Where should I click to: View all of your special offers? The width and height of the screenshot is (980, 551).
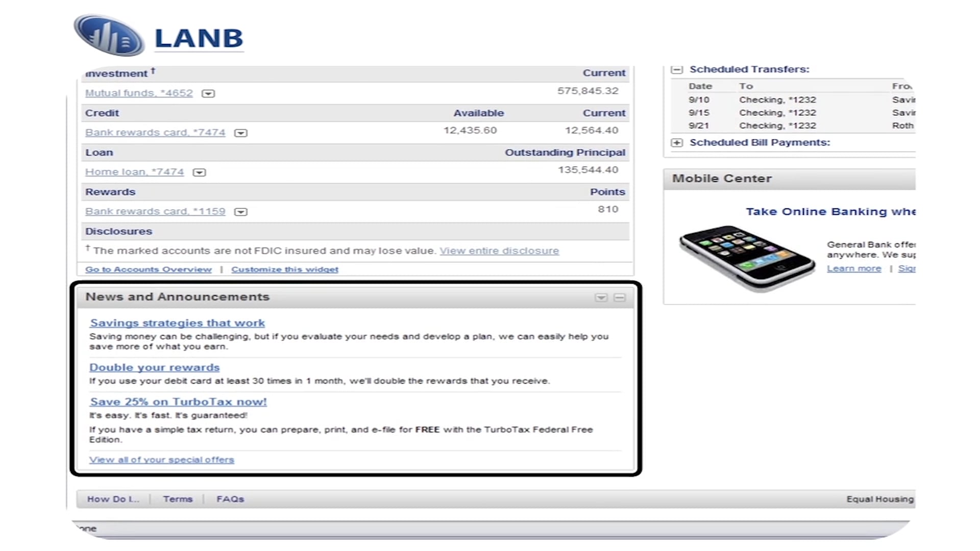click(162, 460)
